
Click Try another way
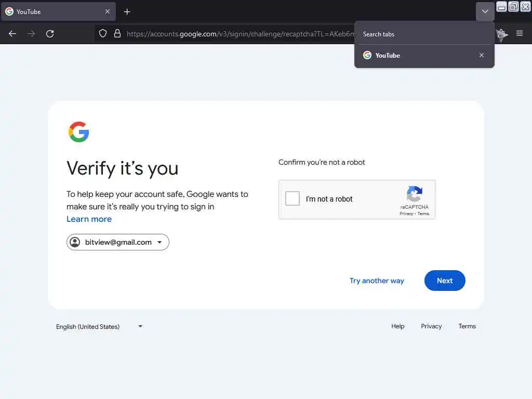tap(377, 281)
